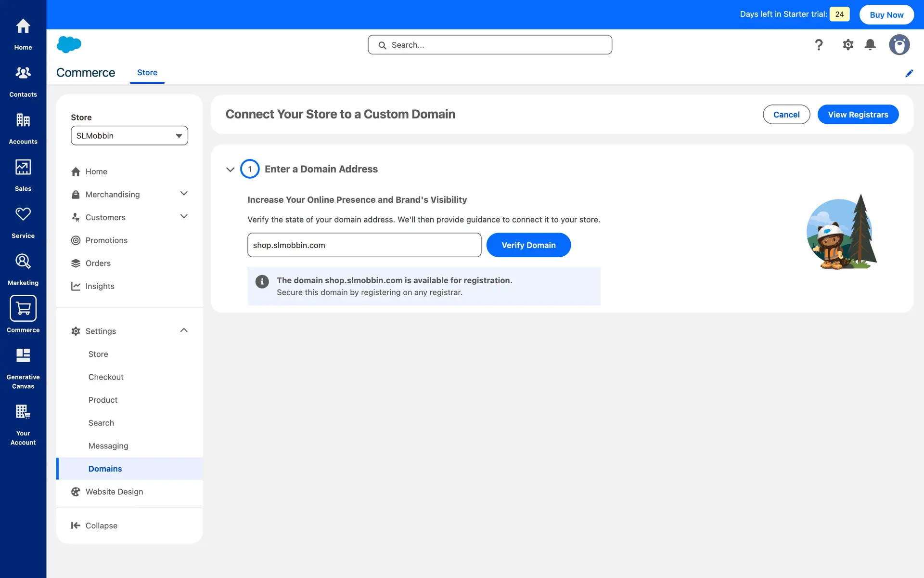
Task: Open the user avatar profile menu
Action: [x=899, y=45]
